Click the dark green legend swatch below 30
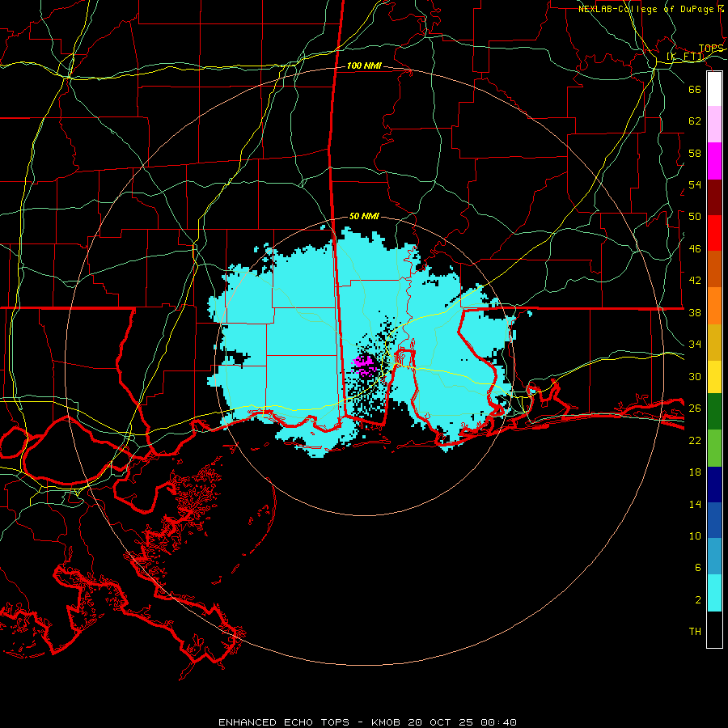This screenshot has width=728, height=728. coord(714,412)
